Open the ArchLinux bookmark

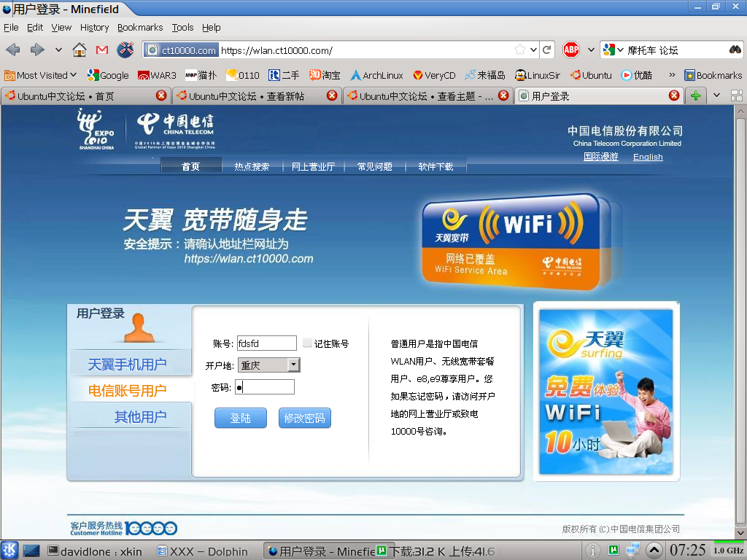[376, 75]
